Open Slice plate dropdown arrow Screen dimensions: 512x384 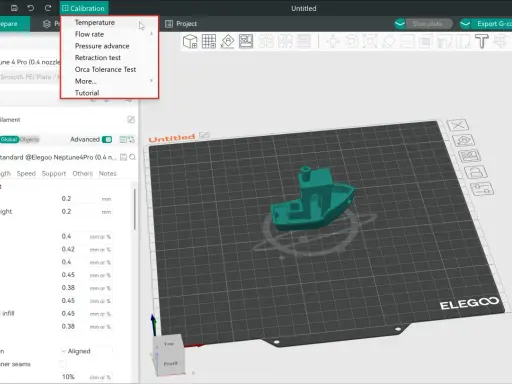400,24
